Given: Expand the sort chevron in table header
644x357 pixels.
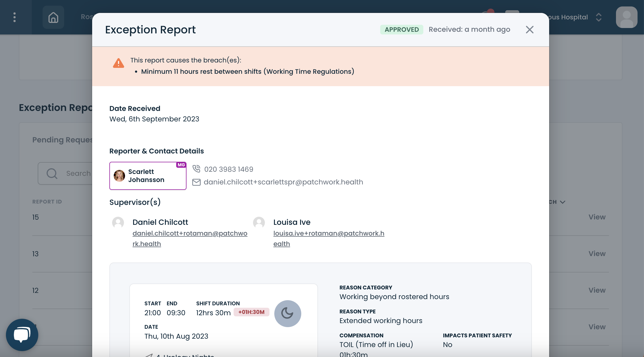Looking at the screenshot, I should 562,202.
